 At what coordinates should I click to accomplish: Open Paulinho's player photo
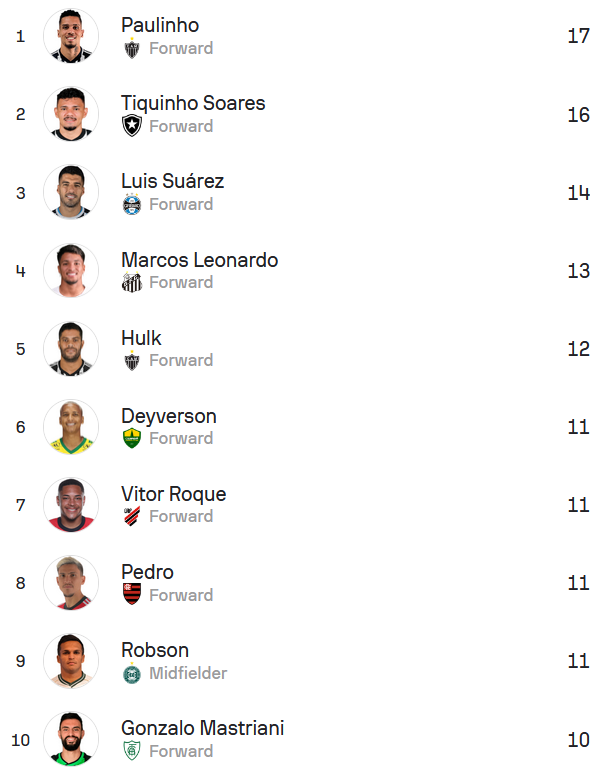[71, 37]
